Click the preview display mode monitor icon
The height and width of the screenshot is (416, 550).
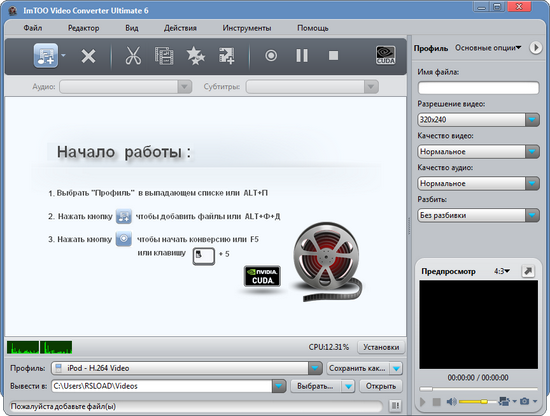pos(504,401)
